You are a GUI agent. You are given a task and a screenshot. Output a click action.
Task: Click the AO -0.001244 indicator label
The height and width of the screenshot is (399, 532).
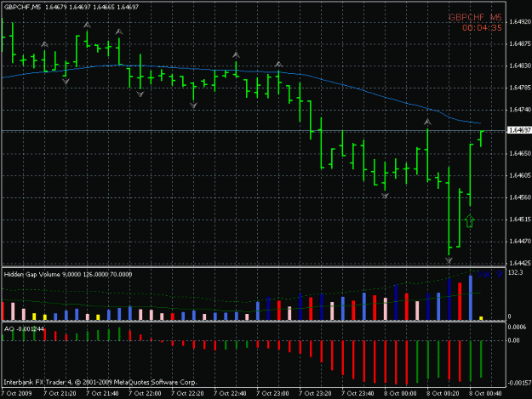click(24, 329)
